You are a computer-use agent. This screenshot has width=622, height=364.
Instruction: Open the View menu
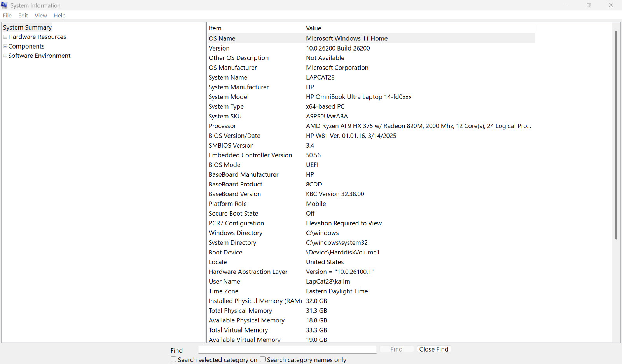coord(41,16)
